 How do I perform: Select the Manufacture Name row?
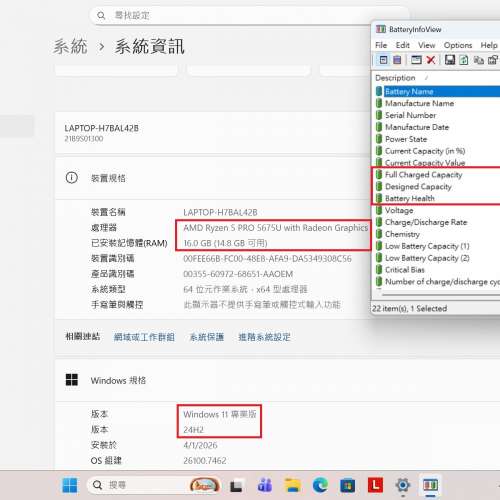click(437, 103)
